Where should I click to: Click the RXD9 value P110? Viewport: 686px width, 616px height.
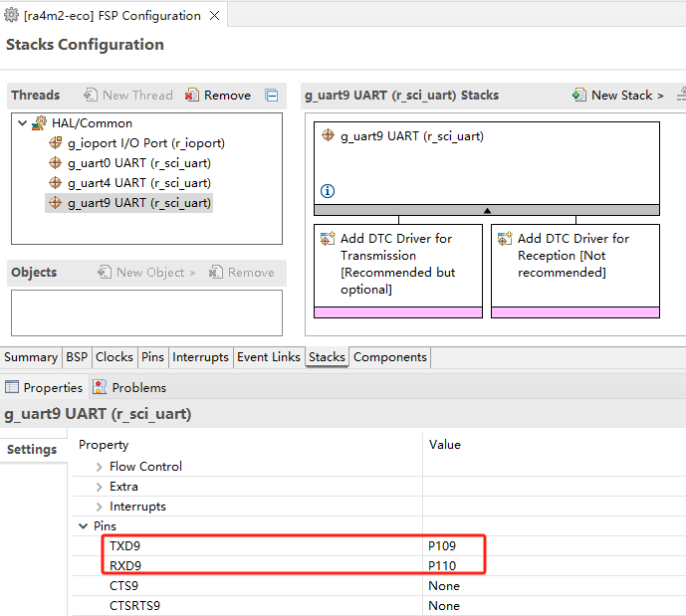[x=442, y=565]
